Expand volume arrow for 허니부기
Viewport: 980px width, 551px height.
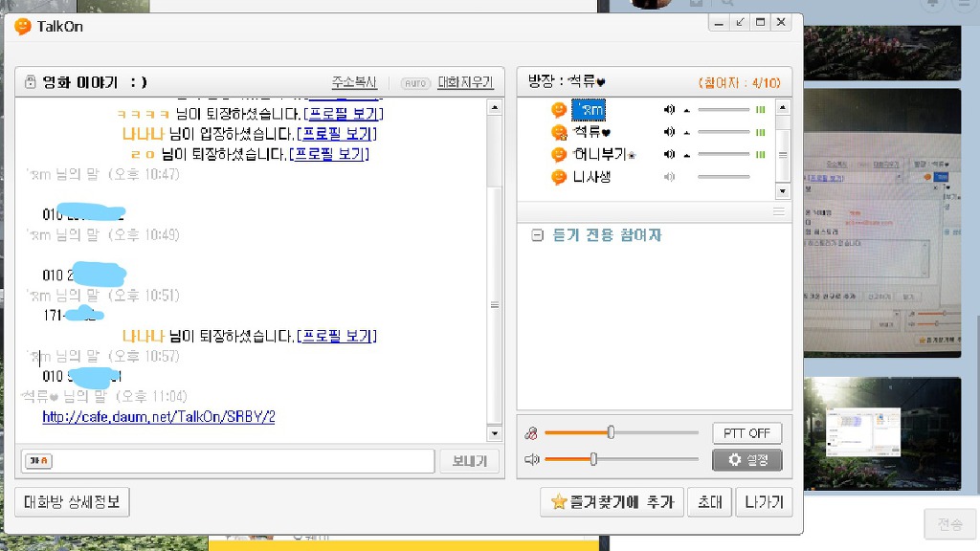(687, 154)
